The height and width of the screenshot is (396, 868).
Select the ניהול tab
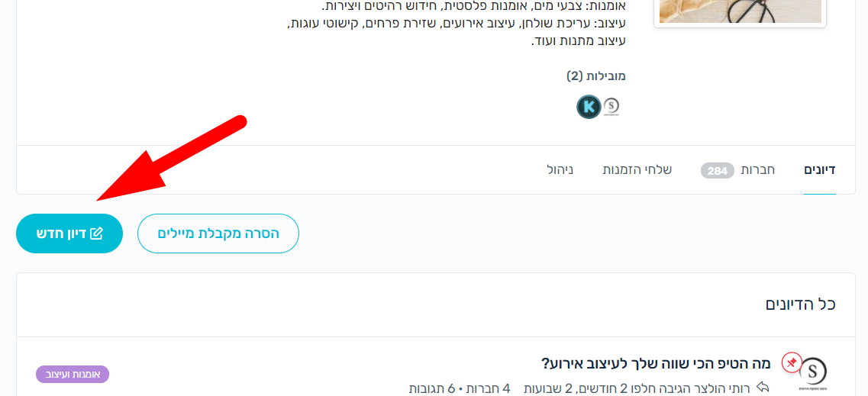point(560,169)
